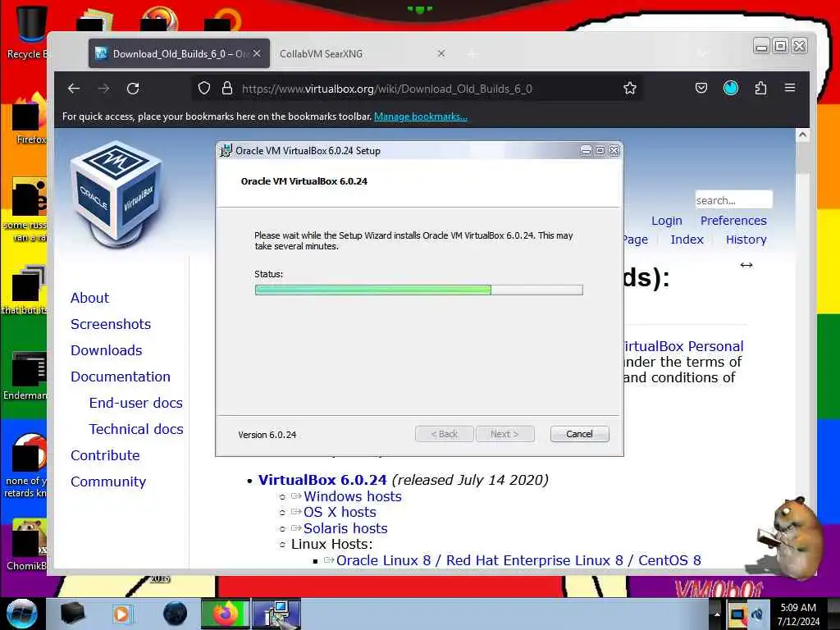Download the Windows hosts build

353,496
